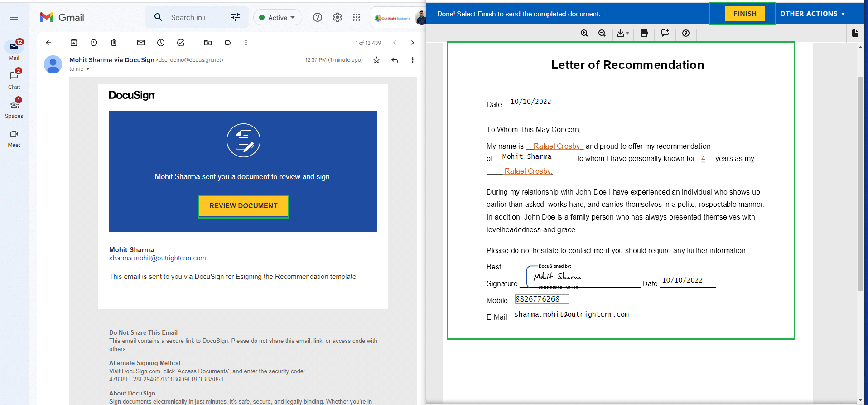Open the OutRight Systems account badge
The image size is (868, 405).
(398, 18)
